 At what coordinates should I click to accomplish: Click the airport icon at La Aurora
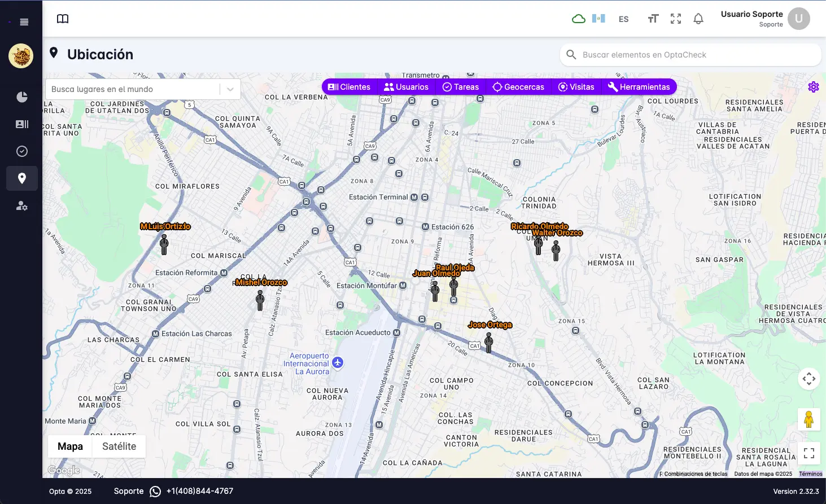(338, 362)
